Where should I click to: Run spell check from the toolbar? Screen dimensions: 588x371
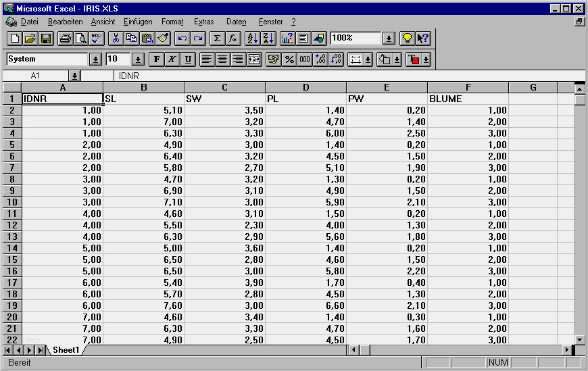click(96, 39)
